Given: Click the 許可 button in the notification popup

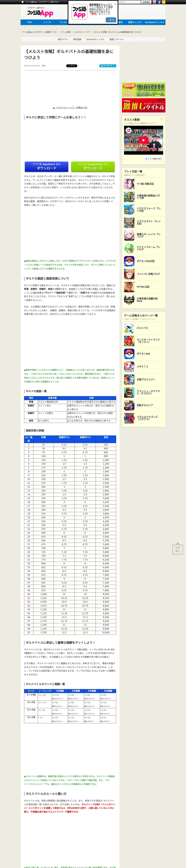Looking at the screenshot, I should [x=111, y=20].
